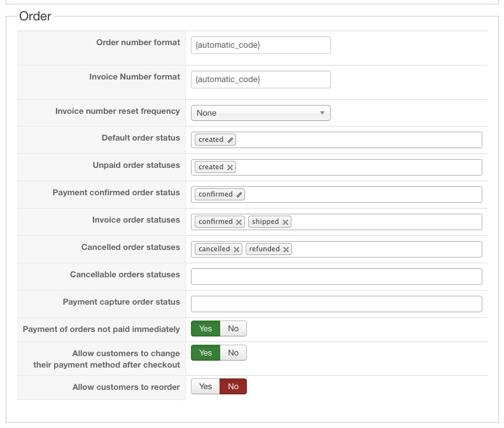Set Payment of orders not paid immediately to Yes
This screenshot has height=428, width=504.
206,329
